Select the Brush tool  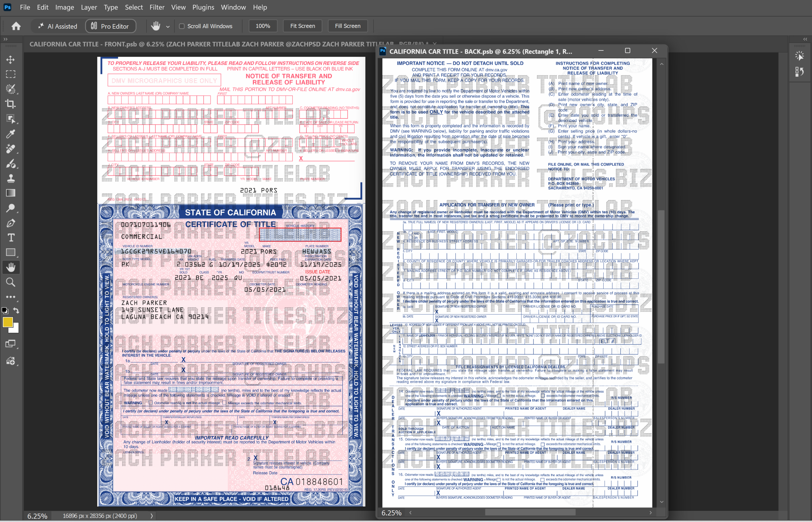click(x=10, y=164)
